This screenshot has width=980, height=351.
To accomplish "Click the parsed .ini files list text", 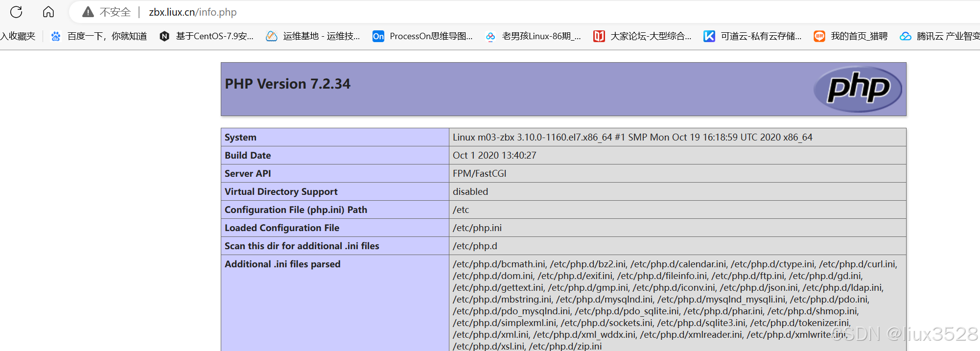I will tap(675, 305).
